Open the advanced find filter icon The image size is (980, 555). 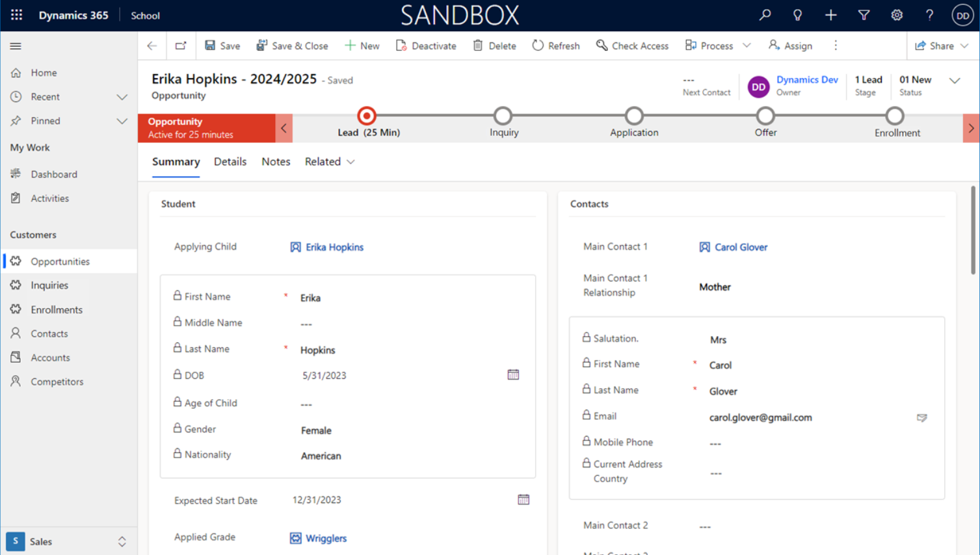coord(864,15)
